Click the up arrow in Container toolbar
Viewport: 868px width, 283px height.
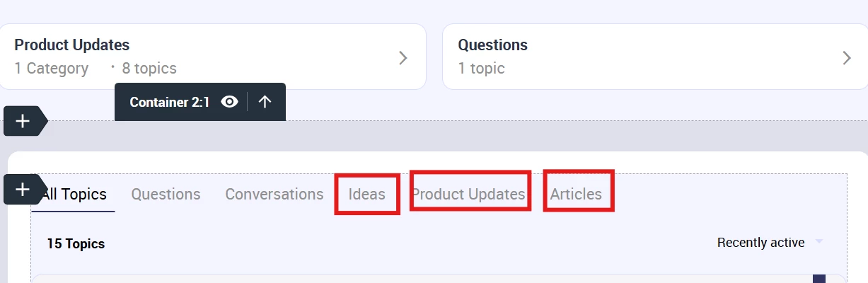265,102
